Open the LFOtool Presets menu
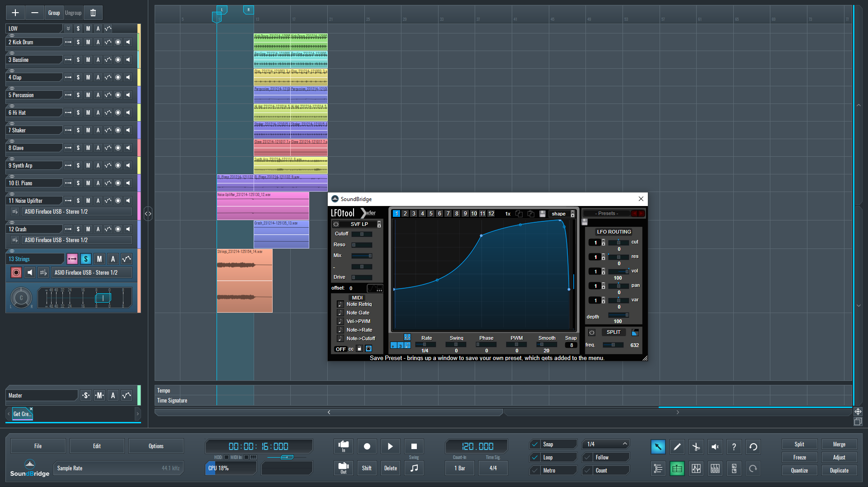Viewport: 868px width, 487px height. point(607,213)
